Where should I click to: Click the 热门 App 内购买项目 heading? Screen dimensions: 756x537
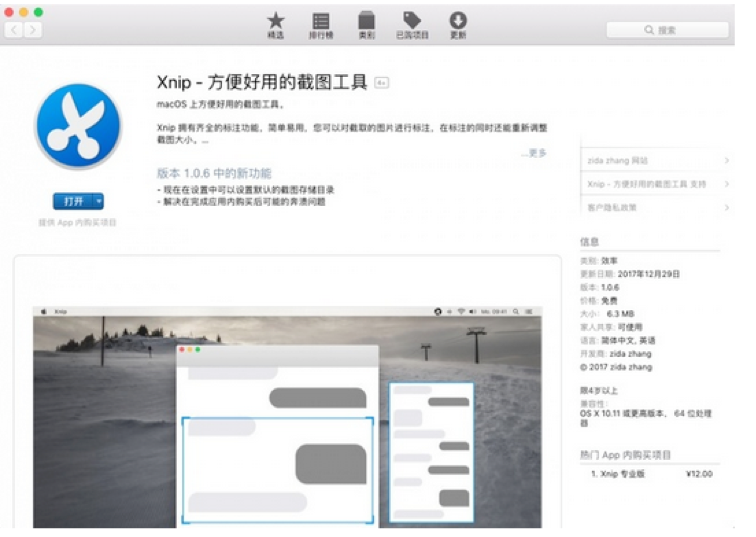coord(625,455)
